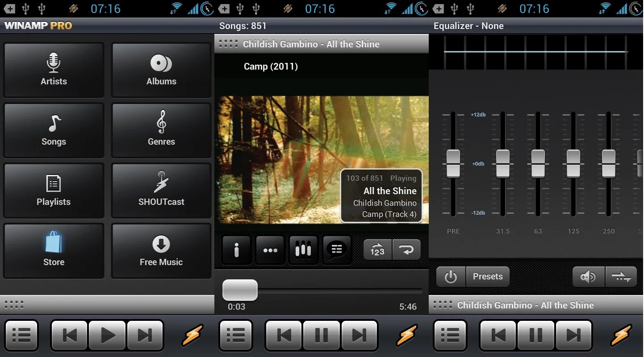Click the elapsed time 0:03
Screen dimensions: 644x357
(236, 307)
